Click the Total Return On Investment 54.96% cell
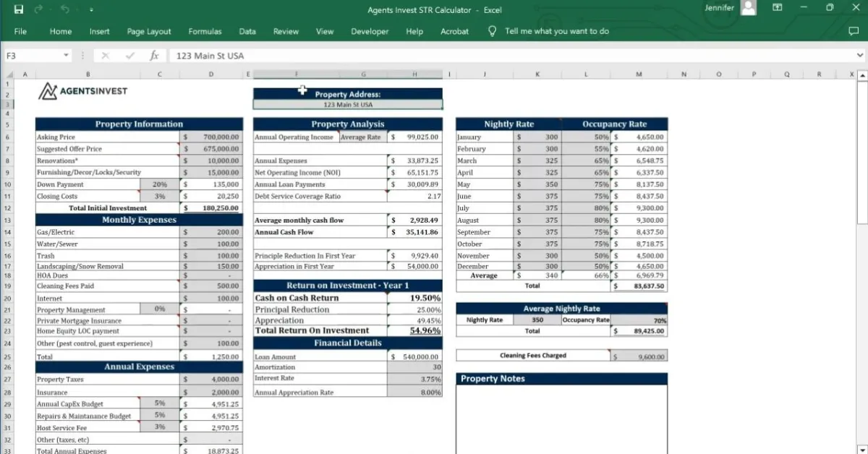The width and height of the screenshot is (868, 454). pos(414,331)
